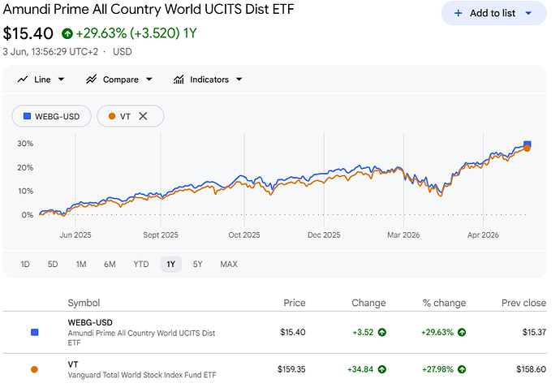560x392 pixels.
Task: Open the WEBG-USD symbol in table
Action: 90,322
